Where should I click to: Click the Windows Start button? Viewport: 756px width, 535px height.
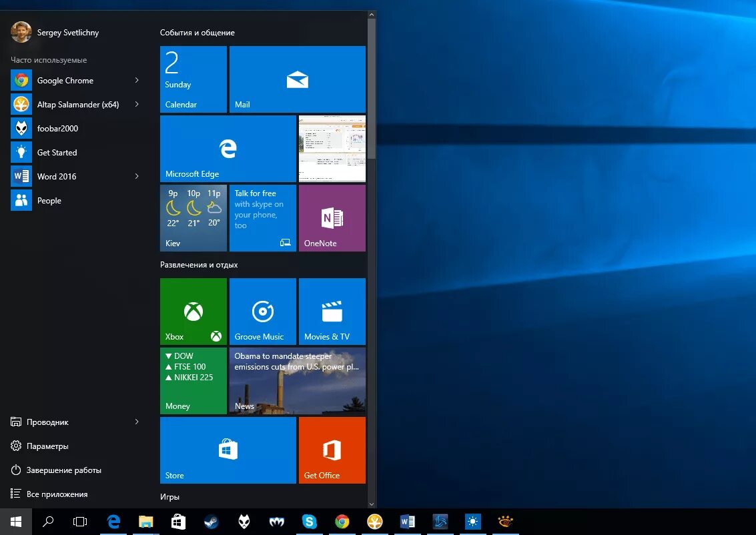16,522
